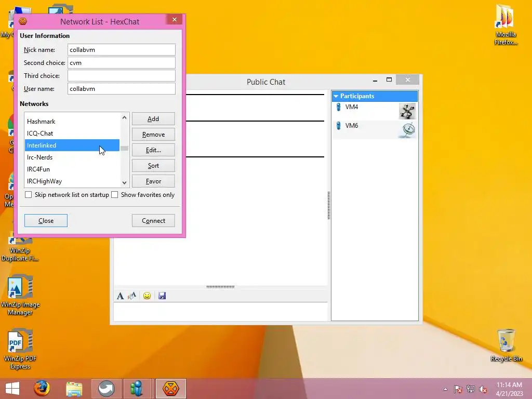Collapse the Participants panel

click(336, 96)
